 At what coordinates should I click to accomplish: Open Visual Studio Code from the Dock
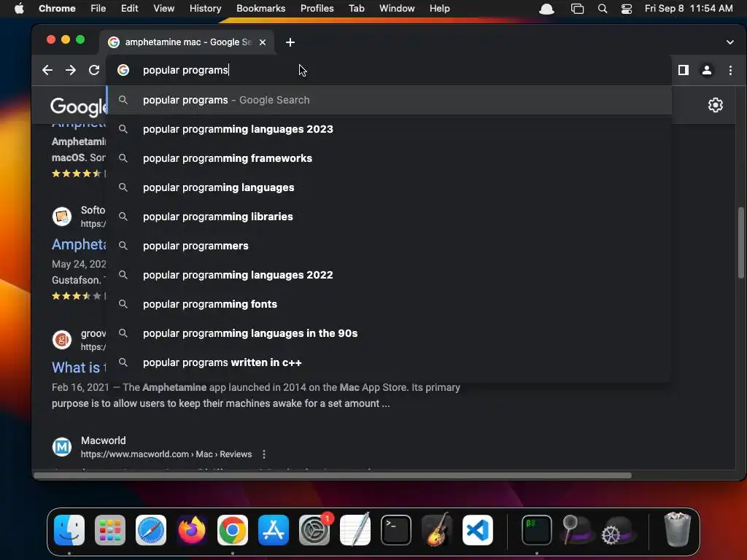pos(478,530)
